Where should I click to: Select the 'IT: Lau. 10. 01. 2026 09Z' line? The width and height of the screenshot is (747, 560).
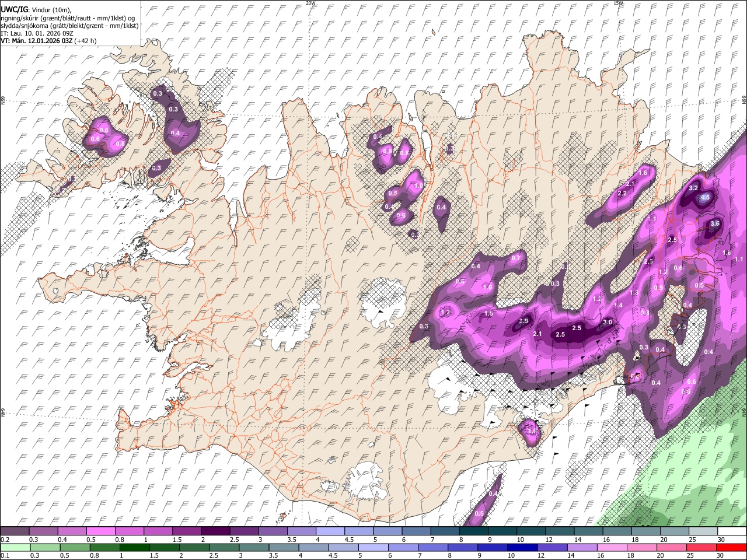pos(37,33)
